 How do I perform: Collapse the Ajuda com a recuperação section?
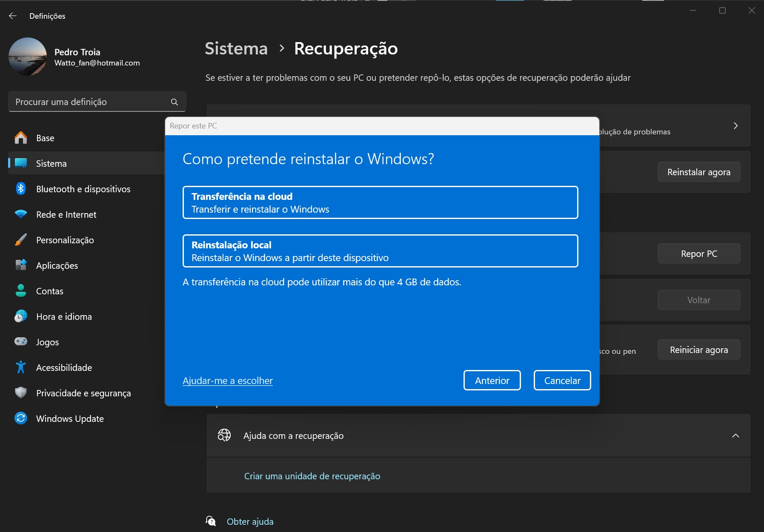(735, 436)
